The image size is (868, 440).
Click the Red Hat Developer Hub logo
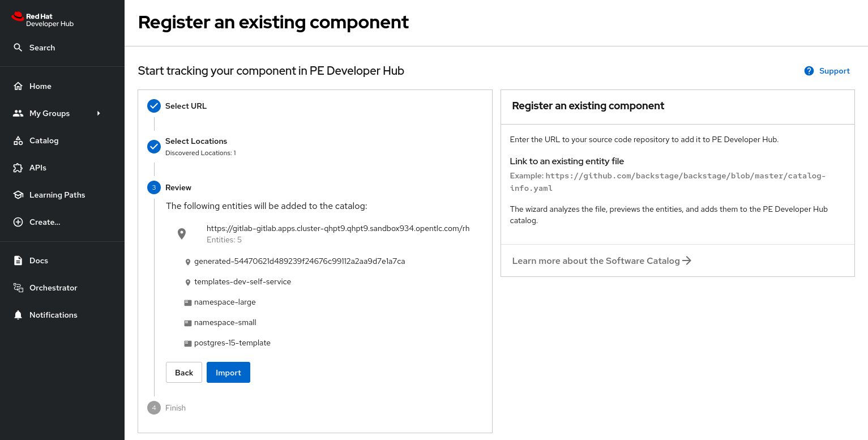coord(42,20)
